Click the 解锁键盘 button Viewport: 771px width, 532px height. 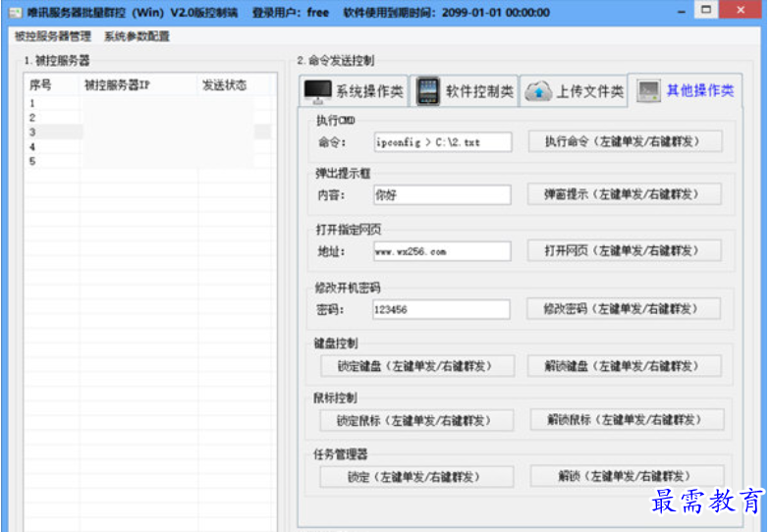point(624,366)
